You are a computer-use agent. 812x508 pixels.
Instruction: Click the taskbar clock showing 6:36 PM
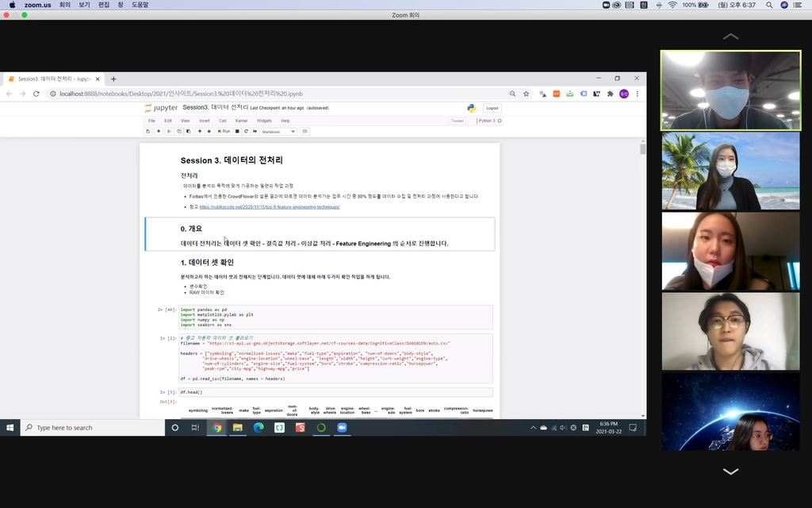(x=608, y=428)
